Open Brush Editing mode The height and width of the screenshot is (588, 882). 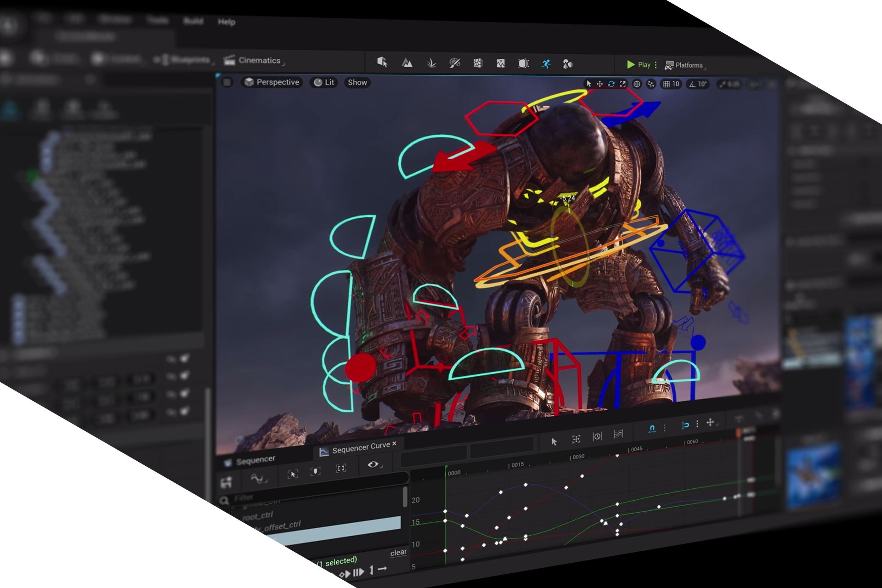pyautogui.click(x=501, y=63)
